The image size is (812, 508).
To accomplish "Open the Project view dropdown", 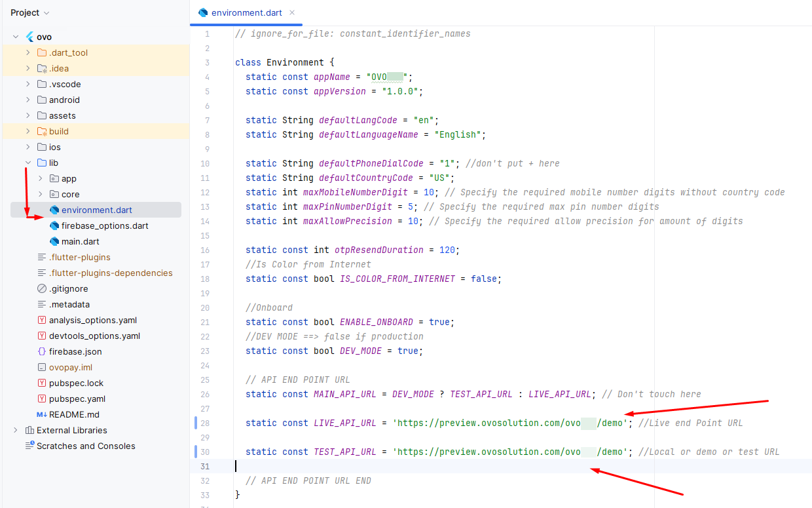I will [30, 13].
